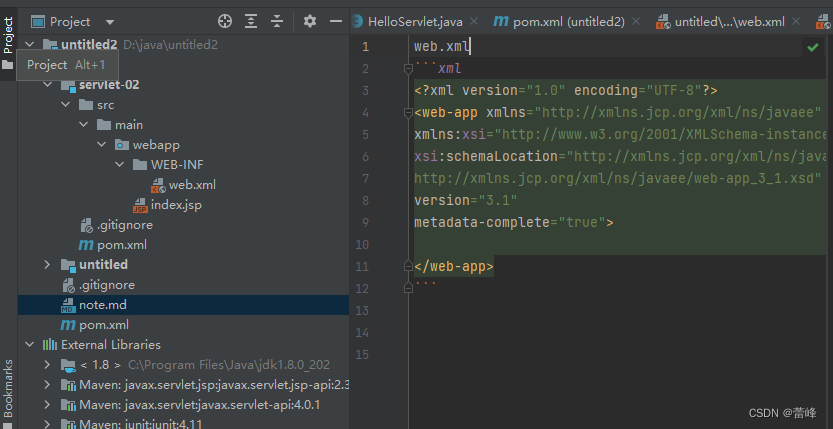Collapse the webapp folder

point(102,144)
